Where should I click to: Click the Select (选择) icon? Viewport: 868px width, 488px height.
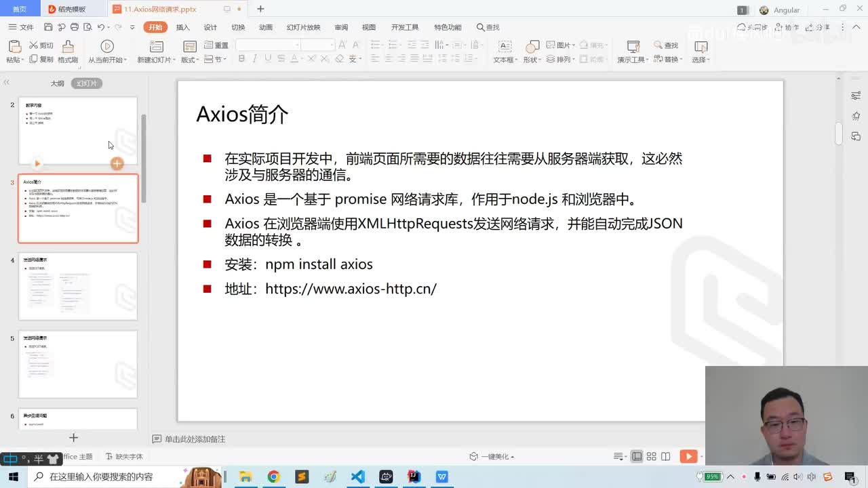(701, 46)
